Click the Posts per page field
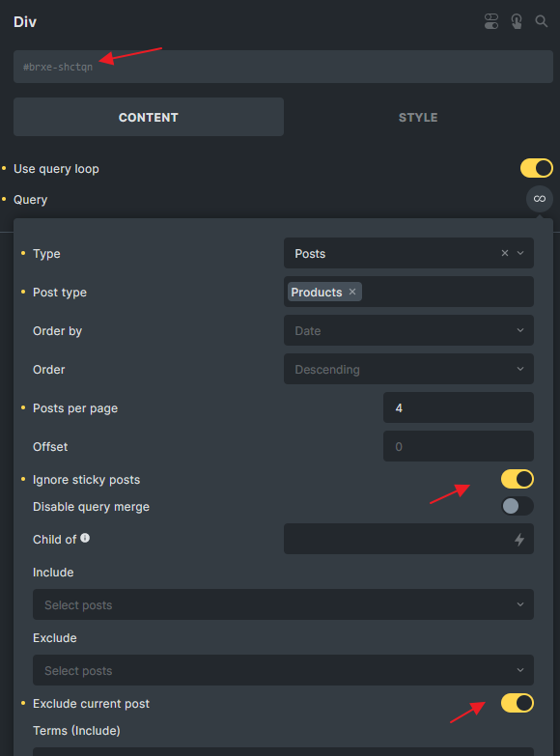The width and height of the screenshot is (560, 756). pyautogui.click(x=459, y=407)
